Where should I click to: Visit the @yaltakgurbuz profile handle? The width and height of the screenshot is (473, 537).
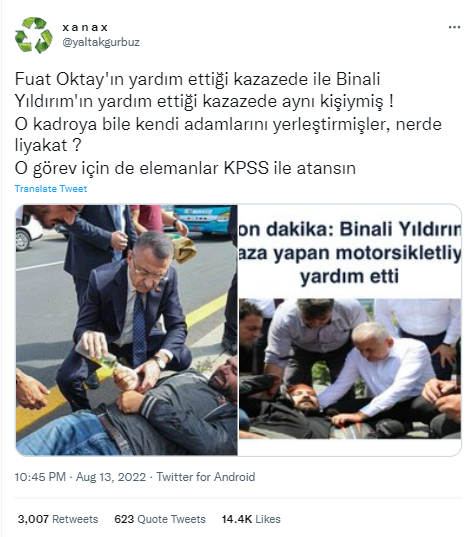pyautogui.click(x=101, y=42)
